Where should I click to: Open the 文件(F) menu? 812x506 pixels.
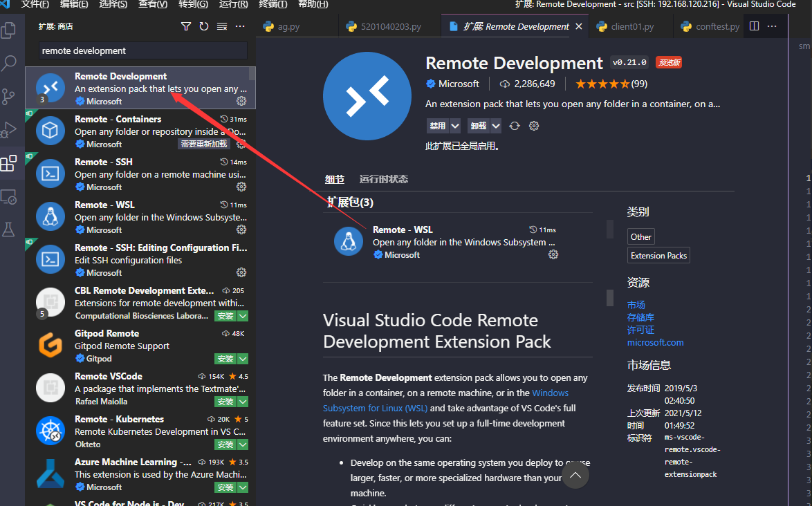[35, 4]
